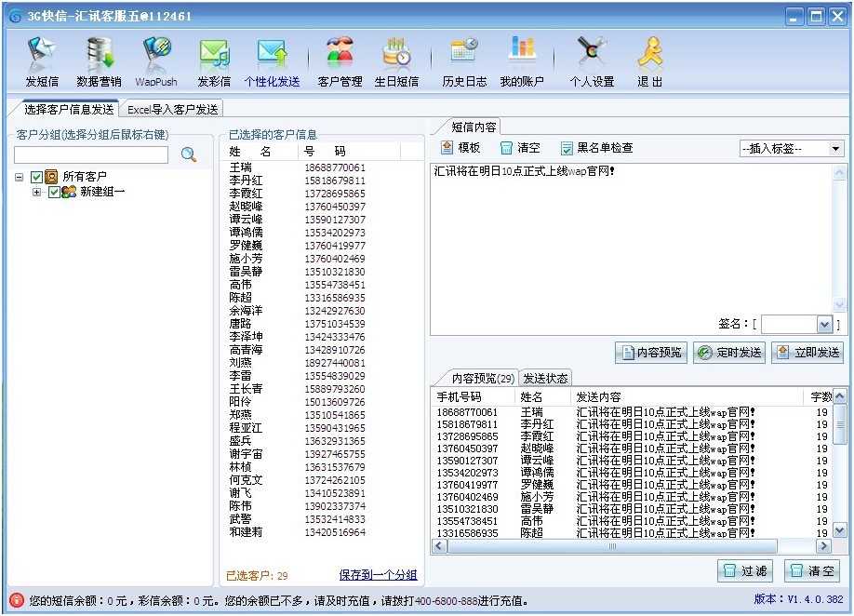Select customer row 王瑞

(321, 167)
